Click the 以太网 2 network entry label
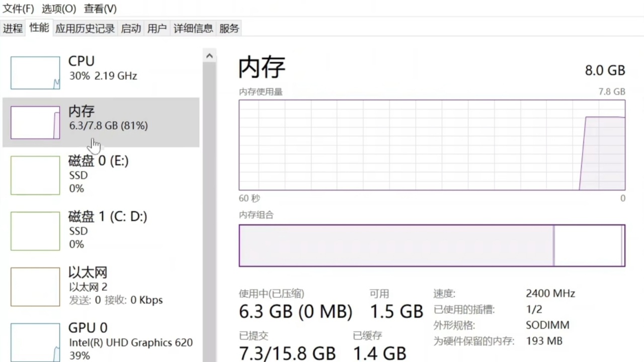The height and width of the screenshot is (362, 644). pyautogui.click(x=88, y=287)
